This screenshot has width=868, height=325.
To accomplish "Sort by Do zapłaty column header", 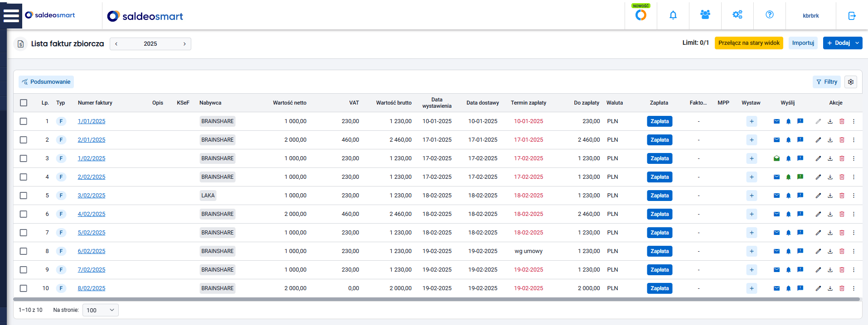I will (x=587, y=103).
